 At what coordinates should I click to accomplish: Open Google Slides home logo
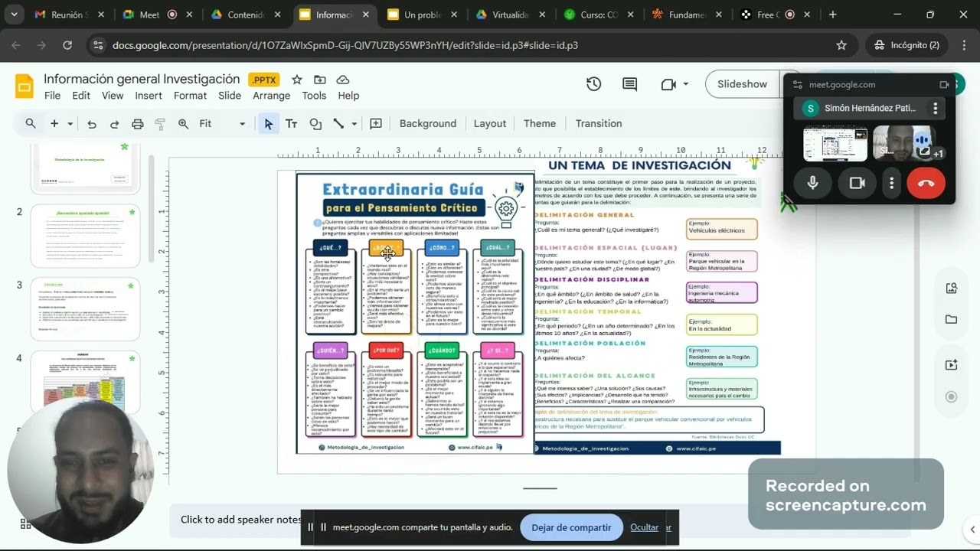coord(24,86)
